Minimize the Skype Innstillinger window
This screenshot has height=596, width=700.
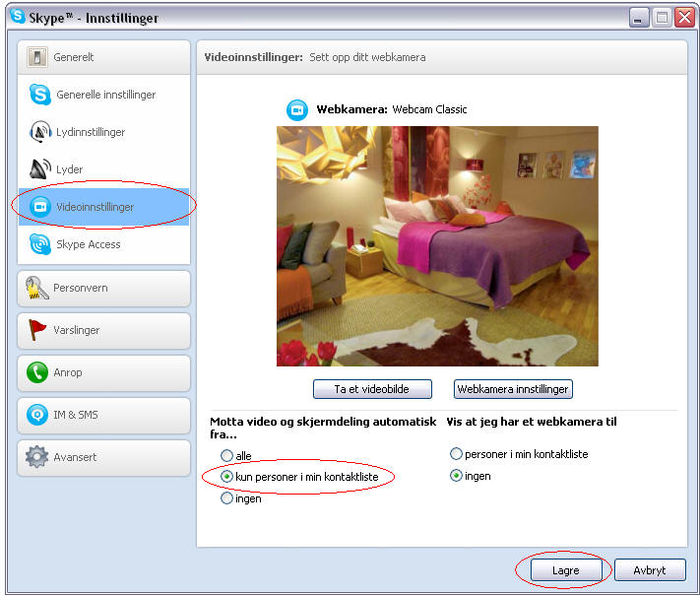point(639,18)
